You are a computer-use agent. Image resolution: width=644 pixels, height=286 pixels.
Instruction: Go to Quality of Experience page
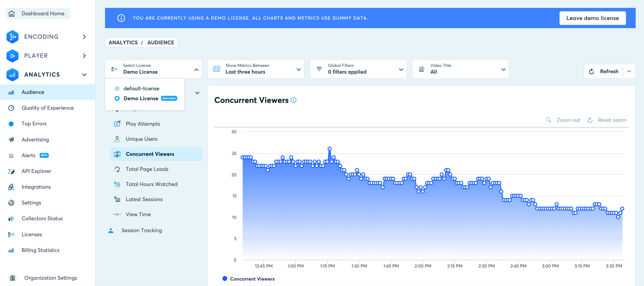coord(47,108)
